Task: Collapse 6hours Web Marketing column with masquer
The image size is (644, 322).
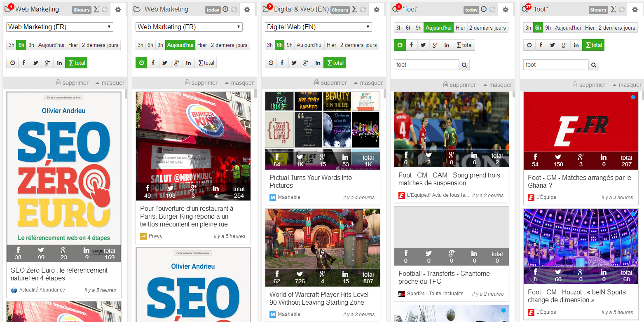Action: [x=110, y=83]
